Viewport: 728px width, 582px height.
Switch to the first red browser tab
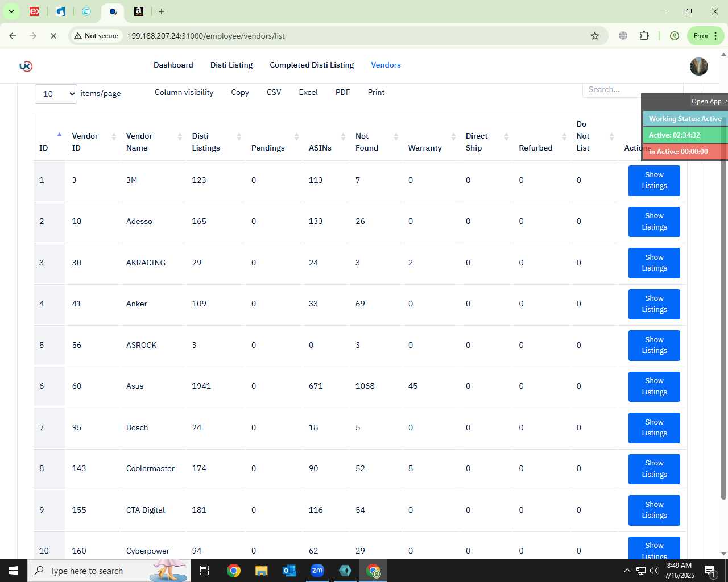[x=34, y=11]
